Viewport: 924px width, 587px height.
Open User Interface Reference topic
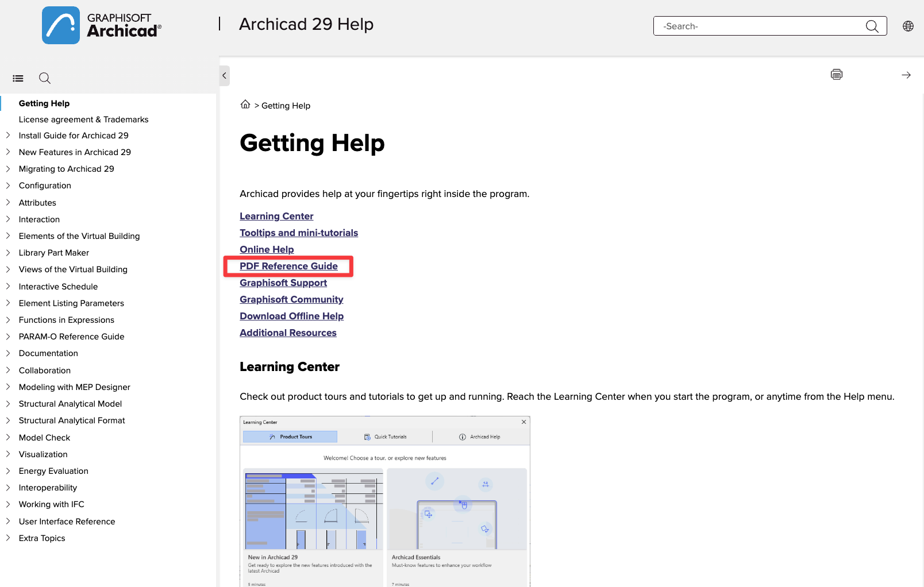pos(67,522)
